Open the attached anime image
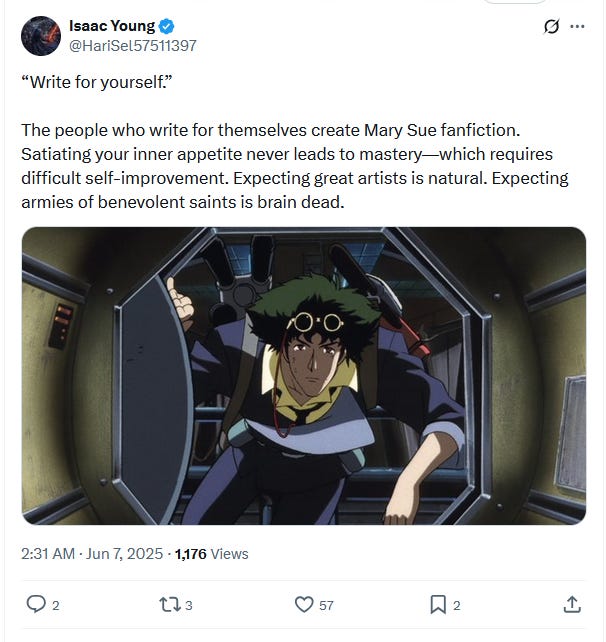The height and width of the screenshot is (642, 606). point(304,375)
